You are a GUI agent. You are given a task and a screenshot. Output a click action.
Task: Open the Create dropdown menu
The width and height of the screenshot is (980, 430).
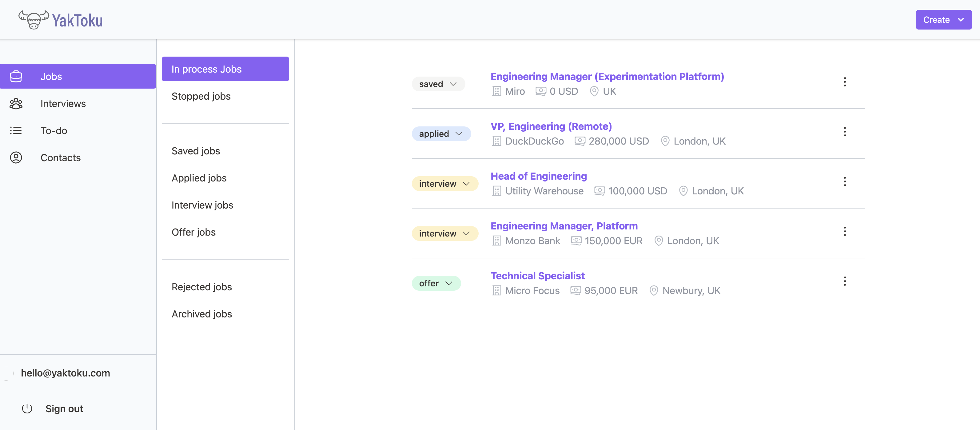(943, 20)
